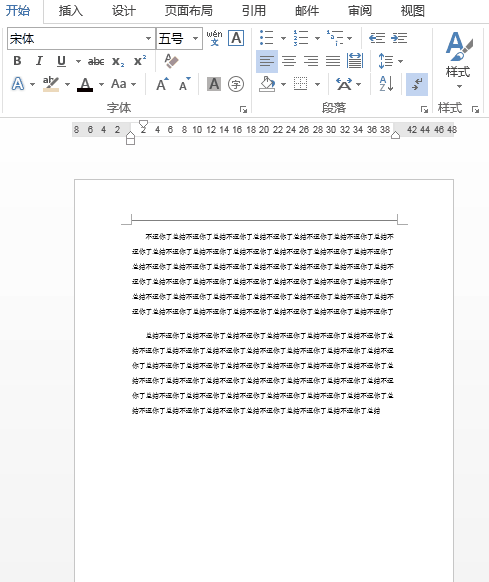
Task: Toggle Italic formatting
Action: point(39,61)
